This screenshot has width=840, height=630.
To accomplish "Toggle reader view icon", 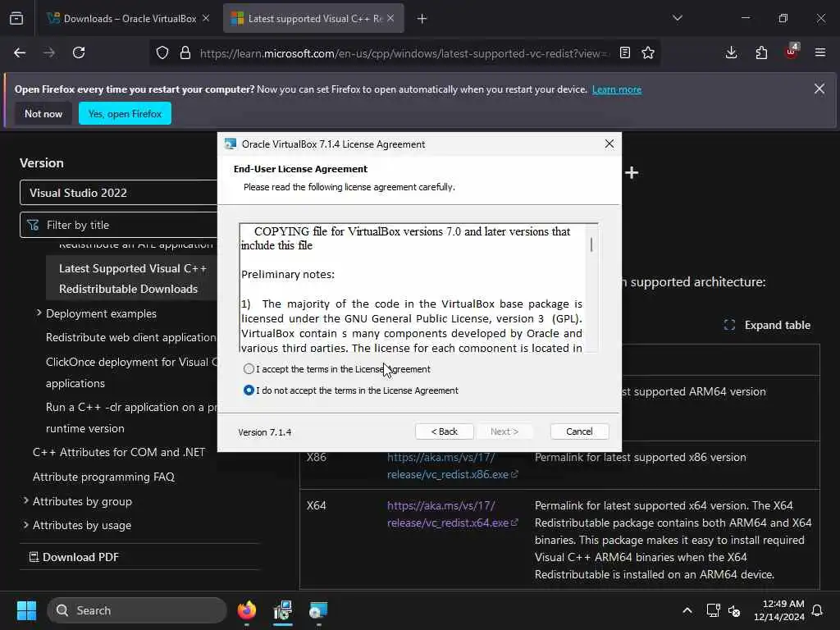I will [624, 53].
